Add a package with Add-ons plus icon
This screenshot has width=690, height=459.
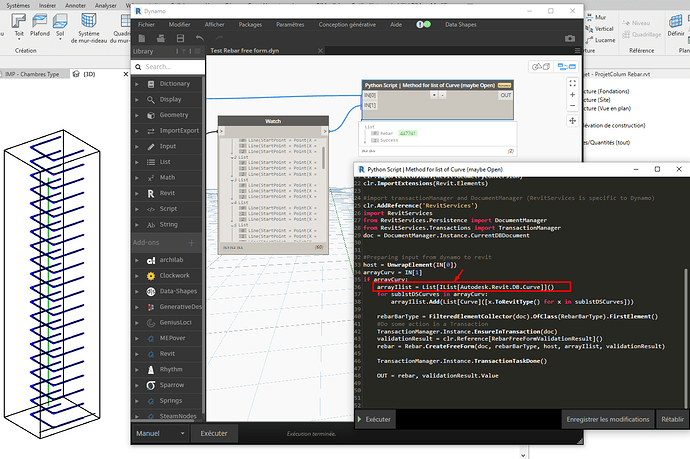point(191,242)
